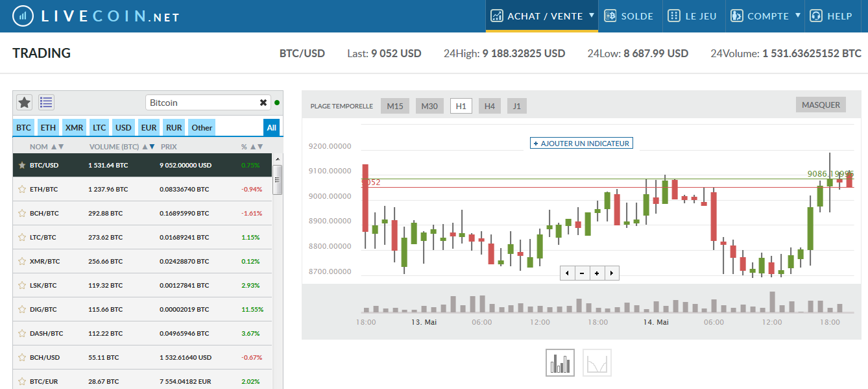
Task: Click Ajouter un indicateur button
Action: click(x=581, y=143)
